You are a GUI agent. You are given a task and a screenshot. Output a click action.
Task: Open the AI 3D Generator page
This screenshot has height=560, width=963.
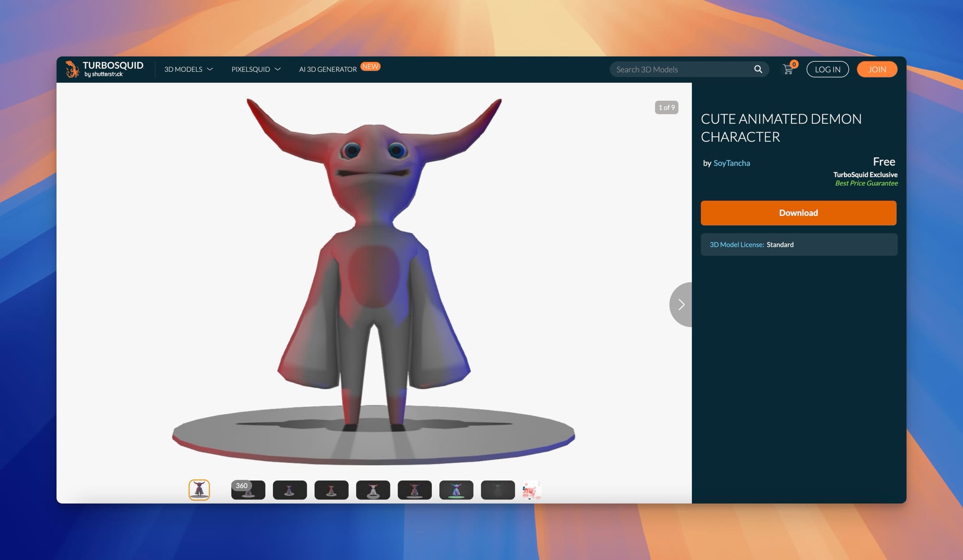coord(328,69)
